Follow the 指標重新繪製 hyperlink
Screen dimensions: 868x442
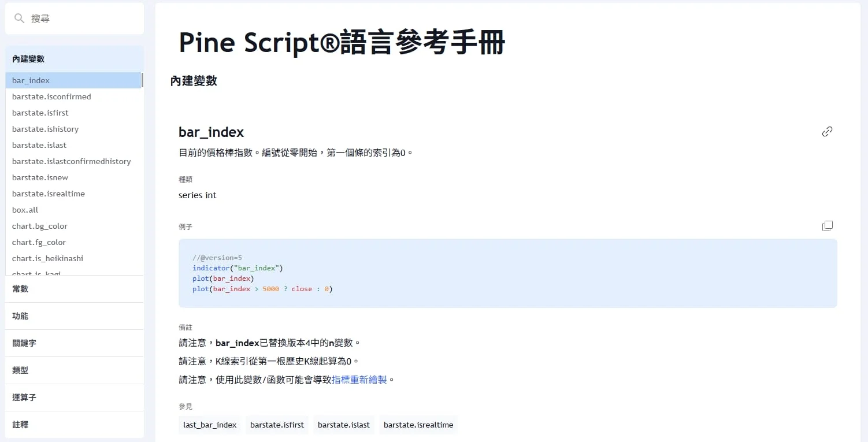(x=359, y=380)
